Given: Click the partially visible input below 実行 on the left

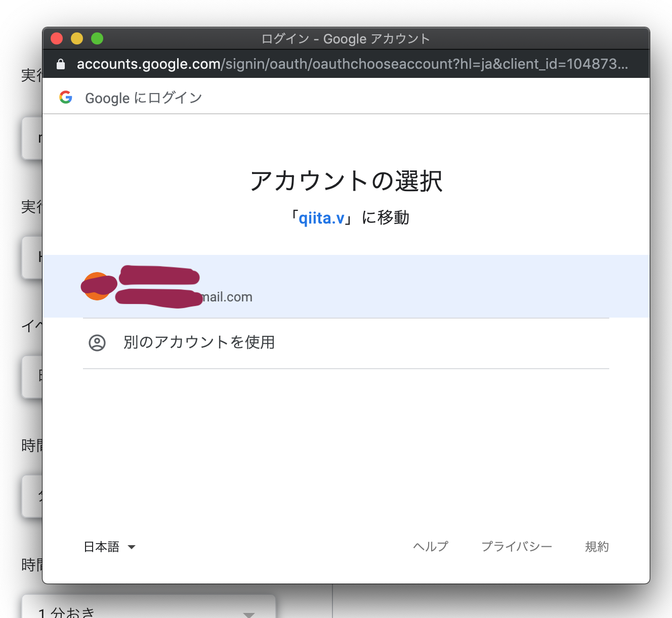Looking at the screenshot, I should pos(31,138).
